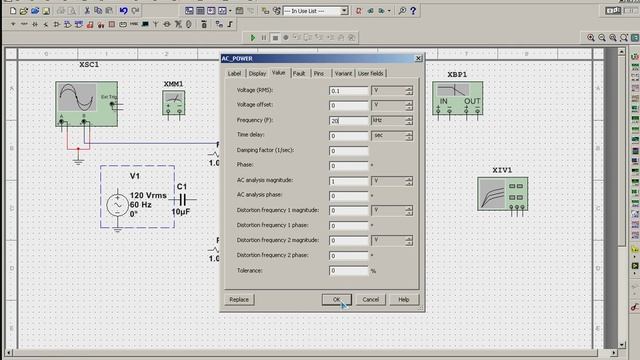This screenshot has height=360, width=640.
Task: Click the Help button in dialog
Action: pos(404,299)
